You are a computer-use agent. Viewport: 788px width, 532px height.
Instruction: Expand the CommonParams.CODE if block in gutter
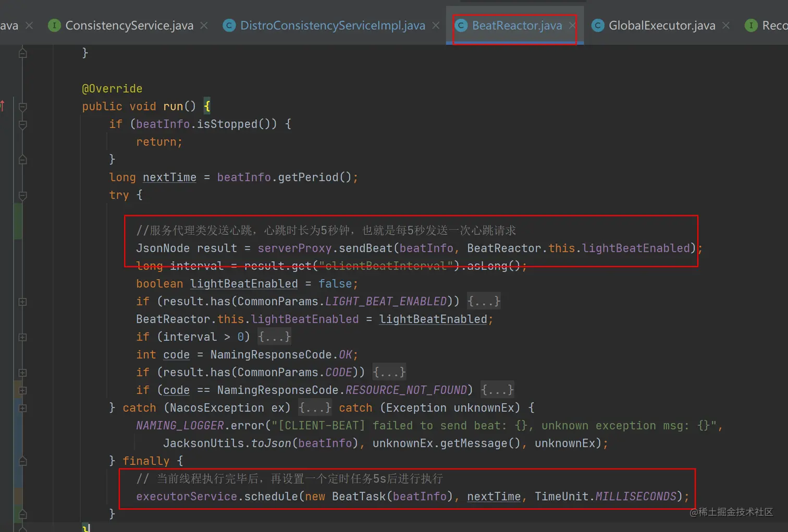click(22, 373)
